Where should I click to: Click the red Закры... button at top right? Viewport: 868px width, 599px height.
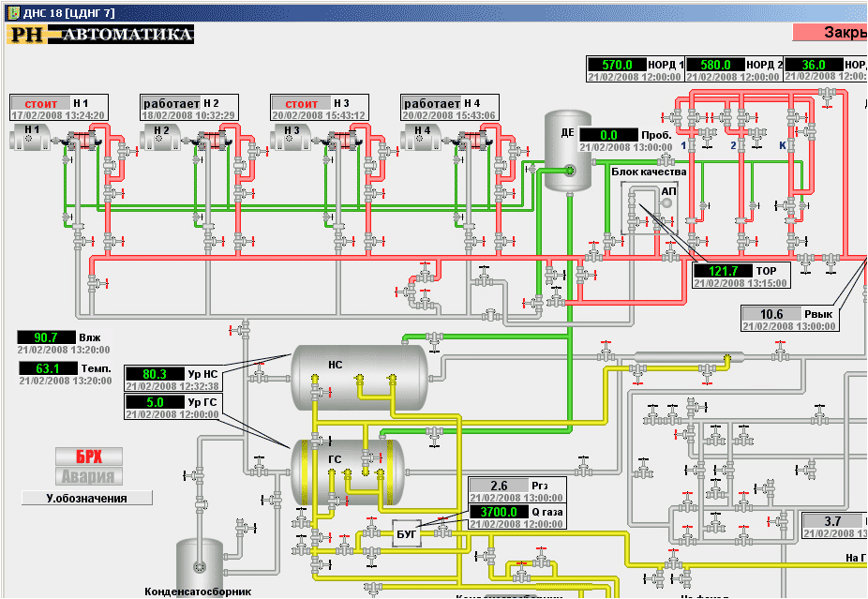[830, 32]
